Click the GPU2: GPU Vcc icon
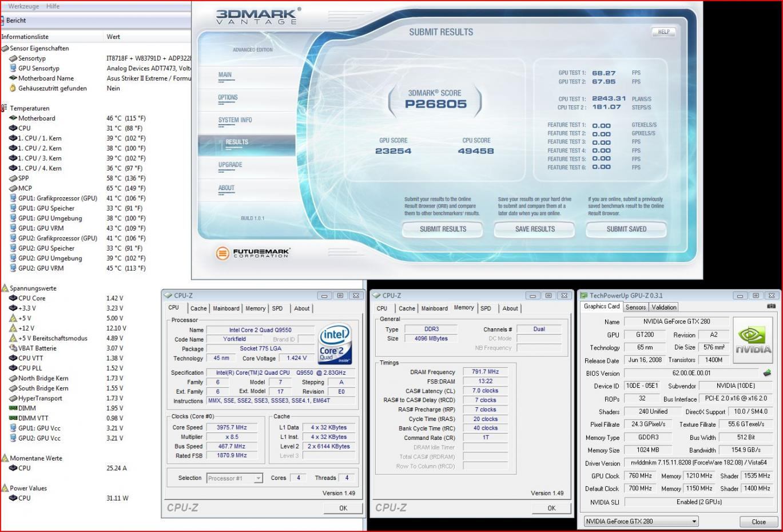The height and width of the screenshot is (532, 783). coord(13,438)
